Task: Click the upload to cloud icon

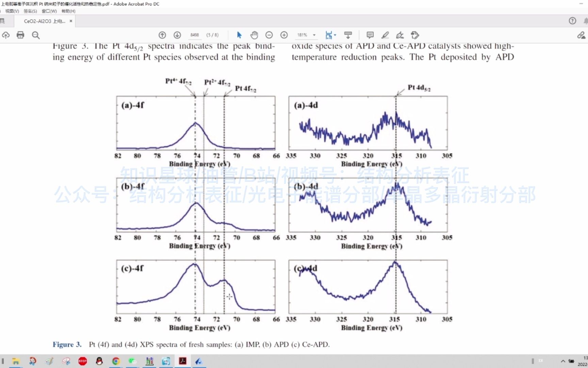Action: pyautogui.click(x=6, y=35)
